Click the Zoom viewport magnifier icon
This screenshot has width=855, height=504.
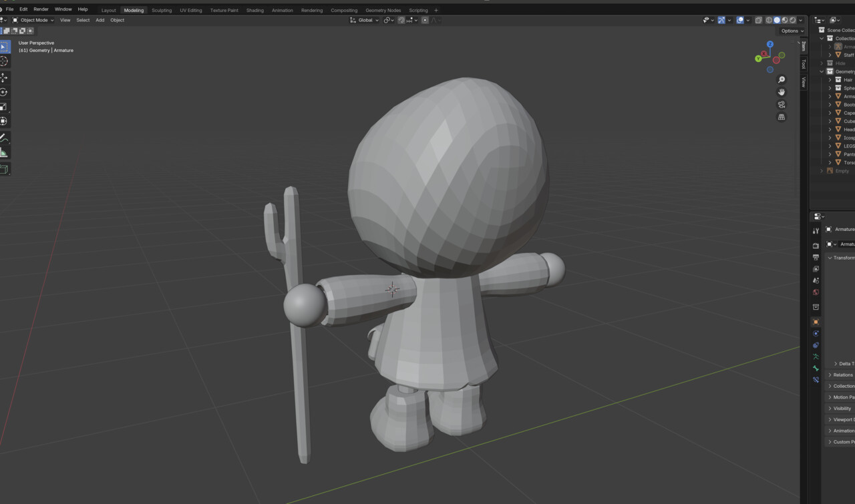[x=782, y=80]
